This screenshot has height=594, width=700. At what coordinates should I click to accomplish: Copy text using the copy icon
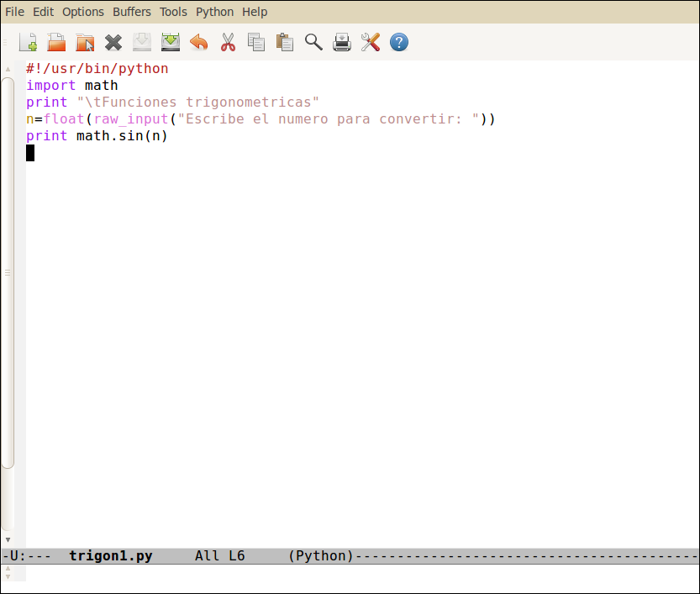pyautogui.click(x=256, y=42)
